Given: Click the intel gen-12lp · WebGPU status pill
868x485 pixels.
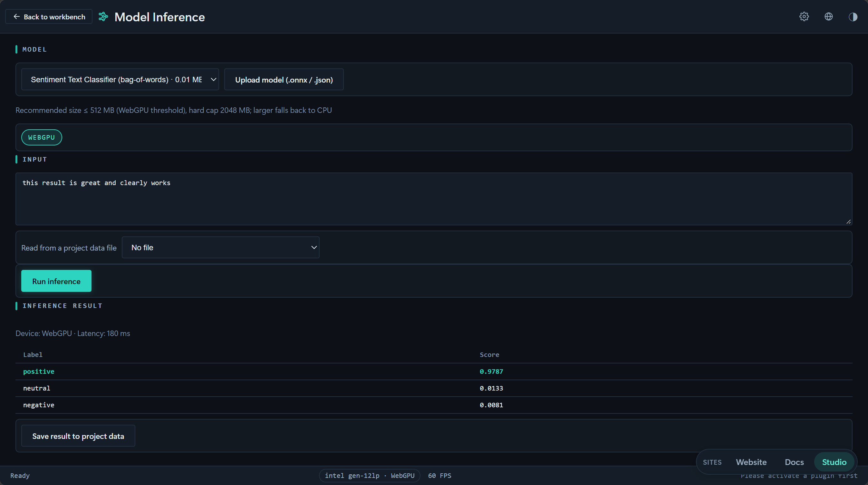Looking at the screenshot, I should 370,476.
